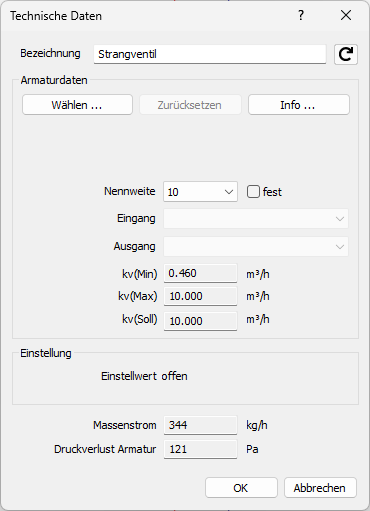The width and height of the screenshot is (370, 511).
Task: Select the kv(Min) value field
Action: (200, 273)
